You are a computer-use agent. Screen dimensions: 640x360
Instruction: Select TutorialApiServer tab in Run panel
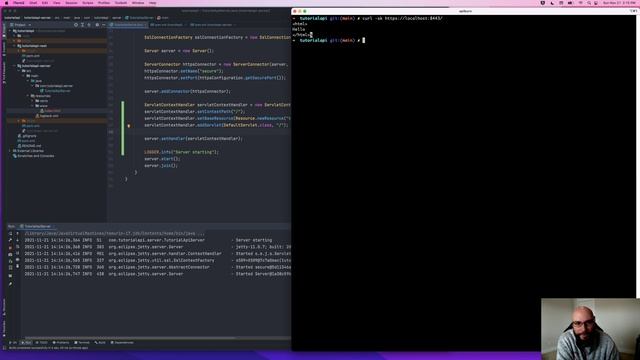[38, 227]
